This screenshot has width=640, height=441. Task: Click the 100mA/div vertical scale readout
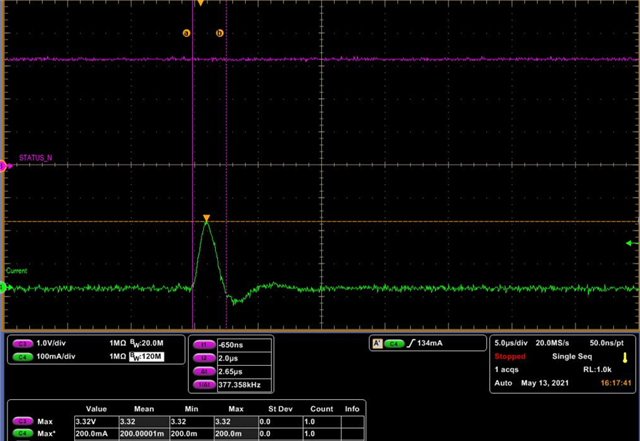point(56,356)
